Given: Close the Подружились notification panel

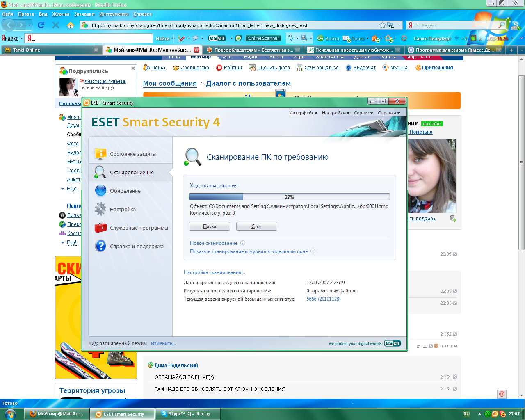Looking at the screenshot, I should click(133, 68).
